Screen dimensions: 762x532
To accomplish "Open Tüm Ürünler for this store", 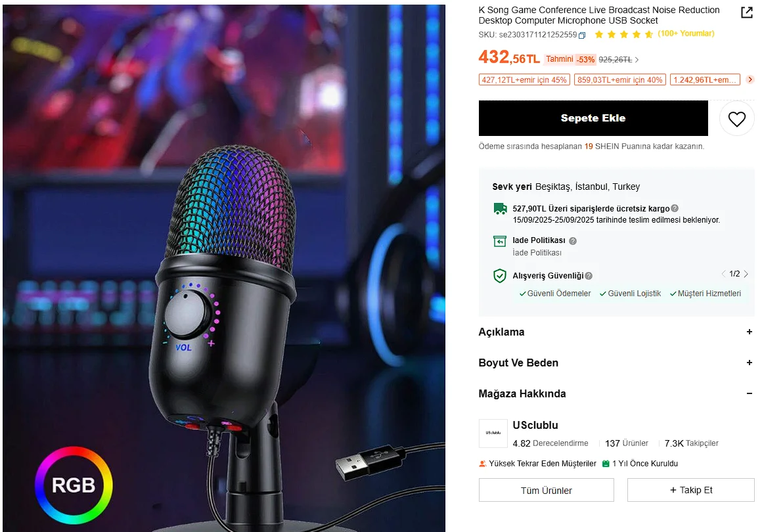I will click(x=546, y=490).
